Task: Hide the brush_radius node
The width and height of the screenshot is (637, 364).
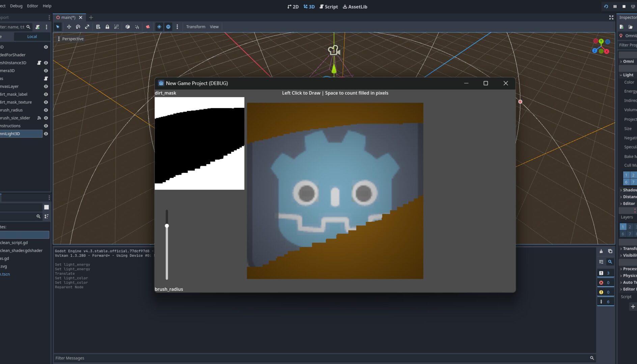Action: [x=46, y=110]
